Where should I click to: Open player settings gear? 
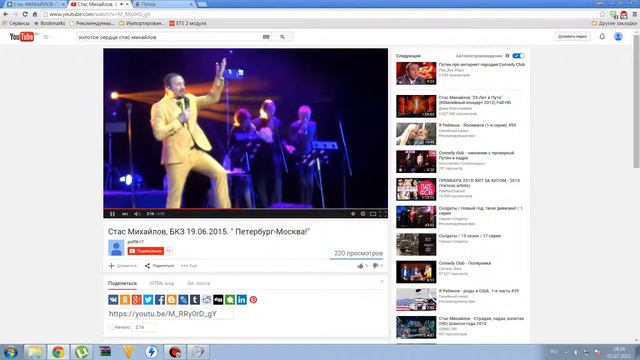click(x=363, y=214)
